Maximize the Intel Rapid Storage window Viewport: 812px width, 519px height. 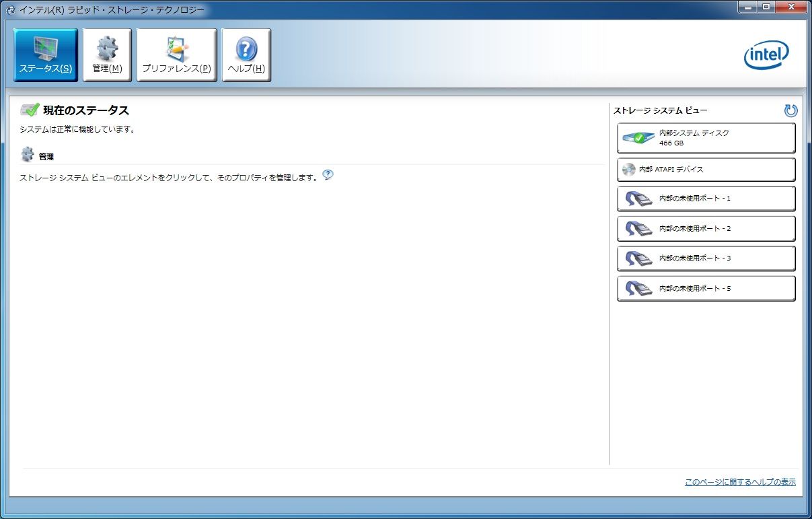click(766, 7)
